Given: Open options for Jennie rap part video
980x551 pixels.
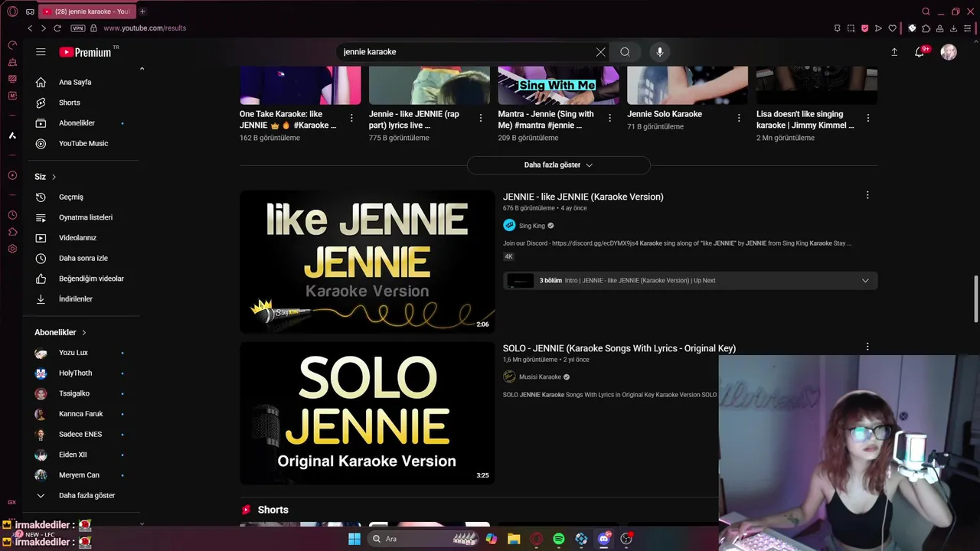Looking at the screenshot, I should pos(481,118).
